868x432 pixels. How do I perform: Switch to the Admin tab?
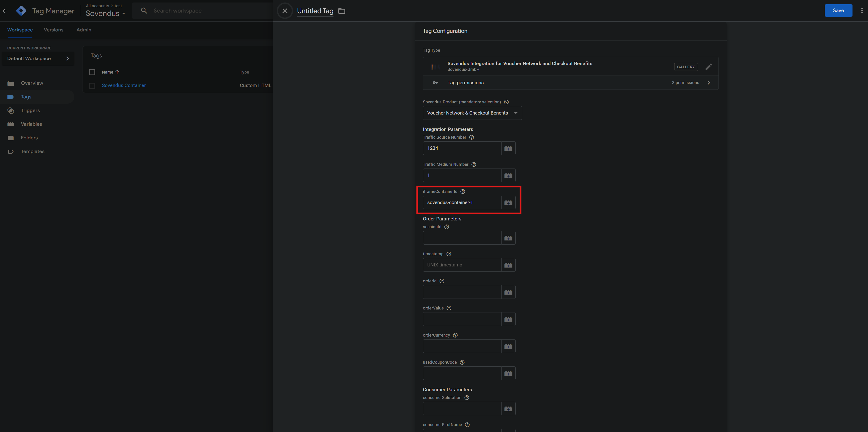[x=84, y=30]
